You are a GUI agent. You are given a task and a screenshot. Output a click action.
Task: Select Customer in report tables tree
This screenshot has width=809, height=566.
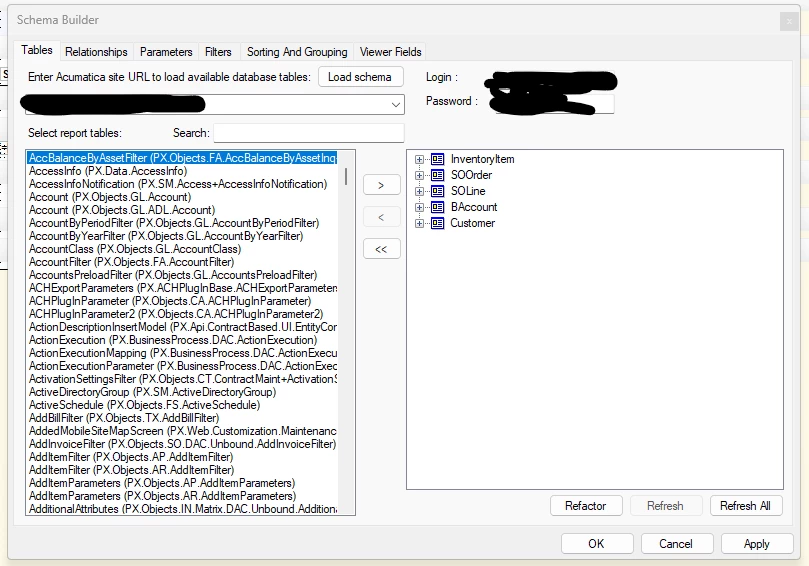pyautogui.click(x=473, y=223)
